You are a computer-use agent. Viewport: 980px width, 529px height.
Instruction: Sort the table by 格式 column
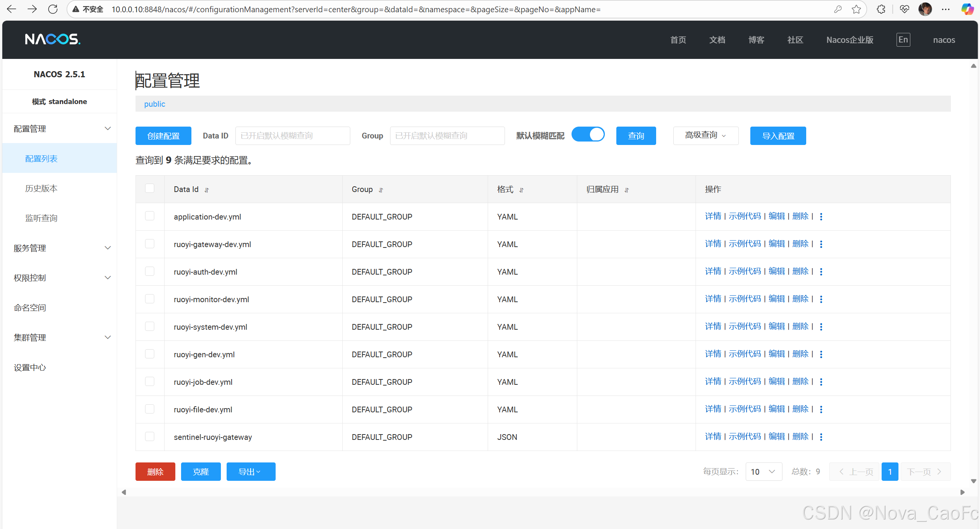click(521, 190)
